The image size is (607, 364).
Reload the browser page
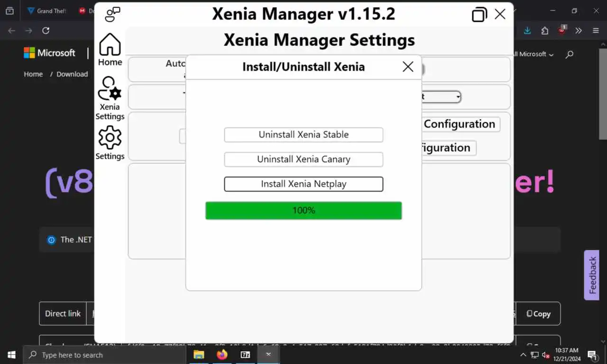[46, 30]
